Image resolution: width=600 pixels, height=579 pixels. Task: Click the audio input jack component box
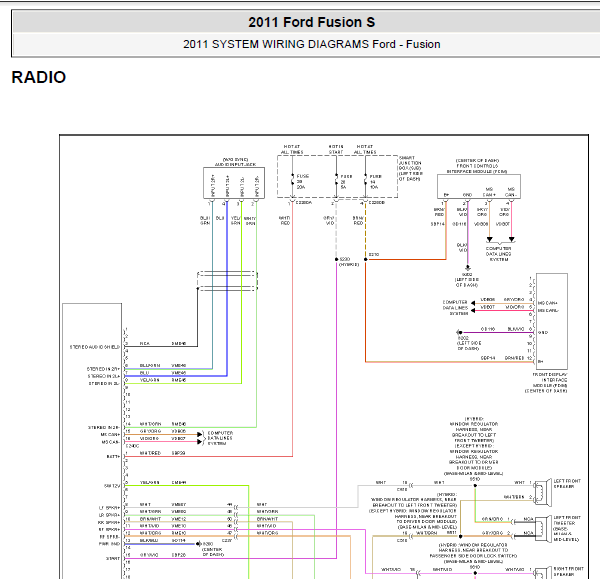234,183
